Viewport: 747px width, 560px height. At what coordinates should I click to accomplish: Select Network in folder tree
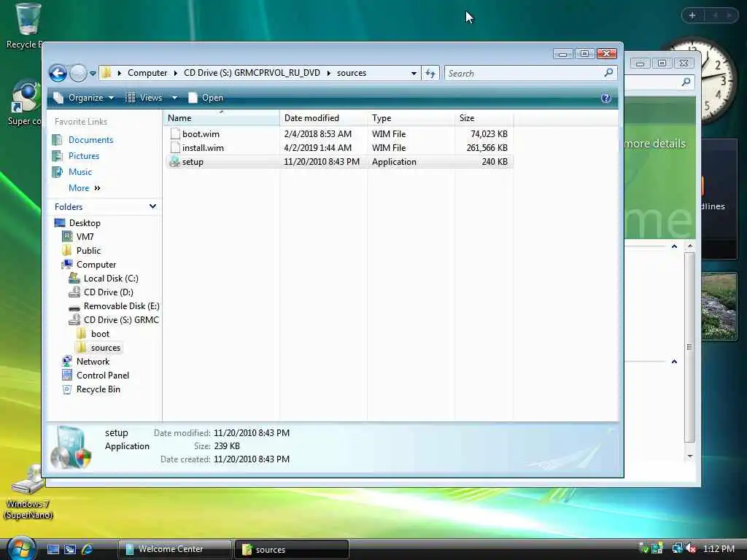point(93,362)
